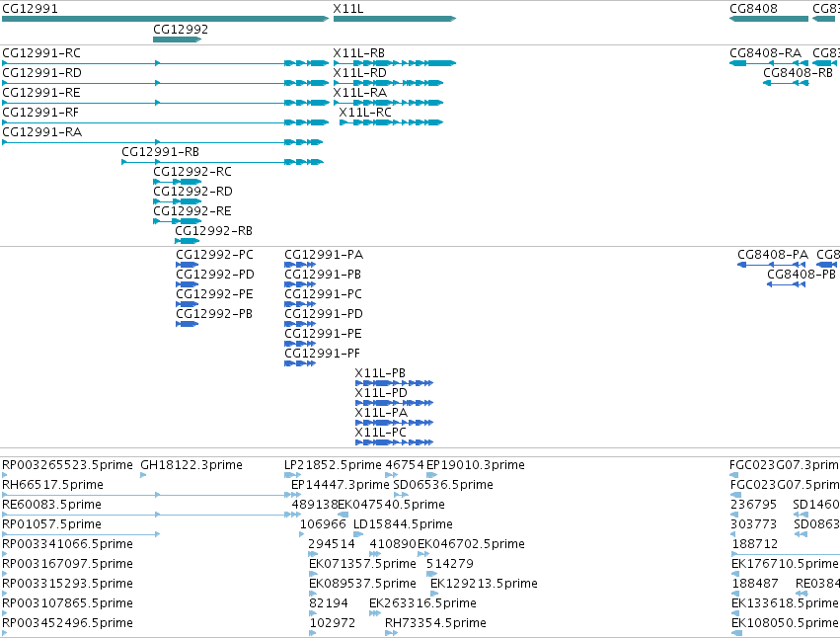Open EST RP003167097.5prime
The width and height of the screenshot is (840, 638).
(x=67, y=565)
